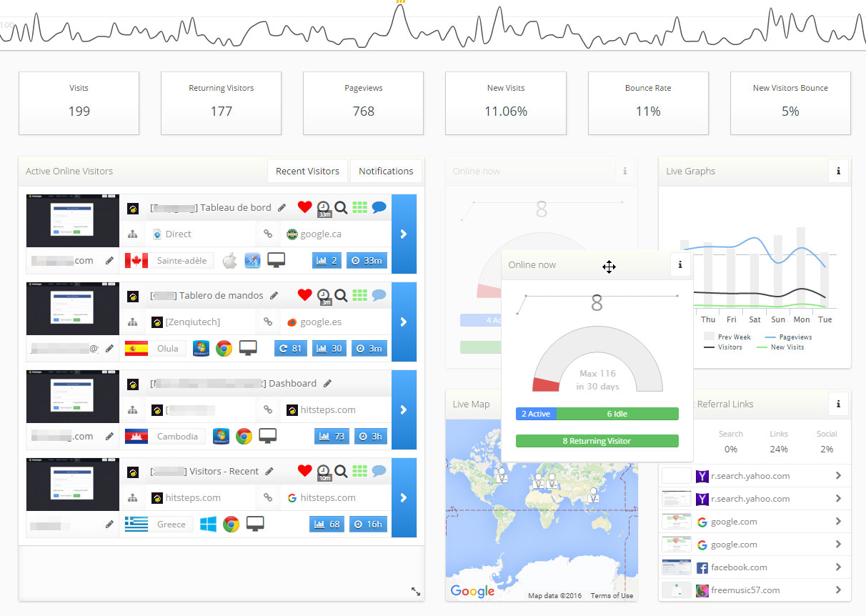Screen dimensions: 866x616
Task: Click the Spain flag icon
Action: 136,348
